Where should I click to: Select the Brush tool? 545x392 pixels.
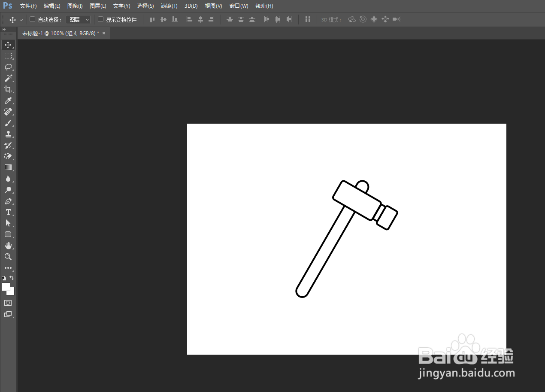click(x=8, y=123)
